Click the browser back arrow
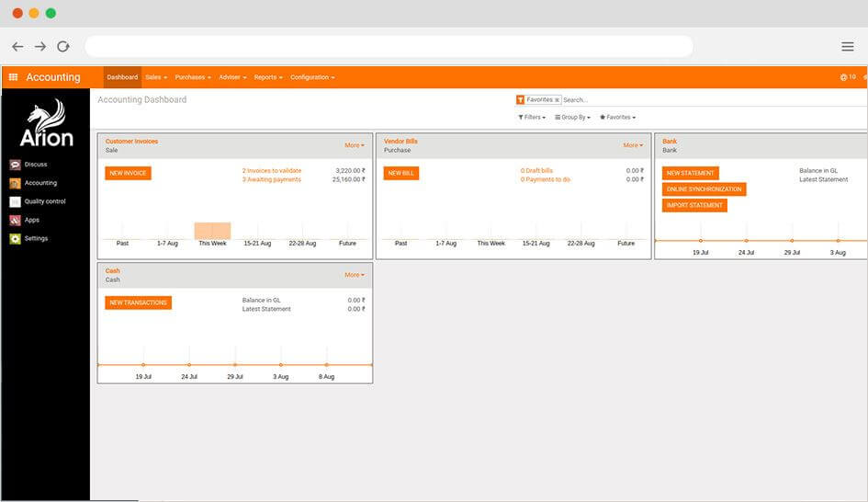This screenshot has height=502, width=868. [17, 47]
